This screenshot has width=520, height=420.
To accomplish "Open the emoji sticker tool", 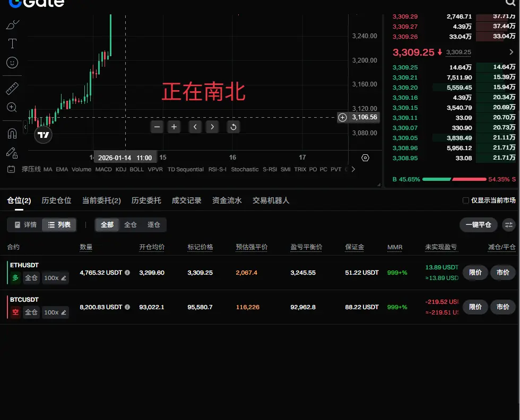I will click(x=12, y=63).
